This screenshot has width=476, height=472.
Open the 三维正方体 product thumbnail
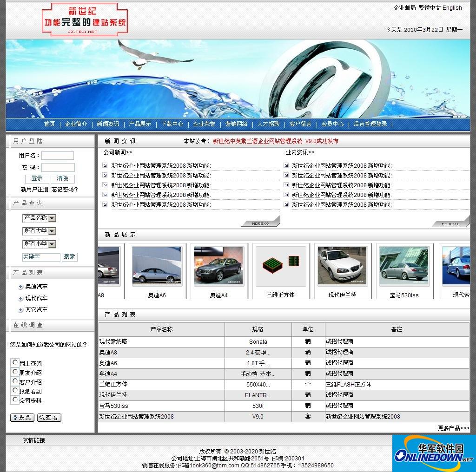click(281, 266)
